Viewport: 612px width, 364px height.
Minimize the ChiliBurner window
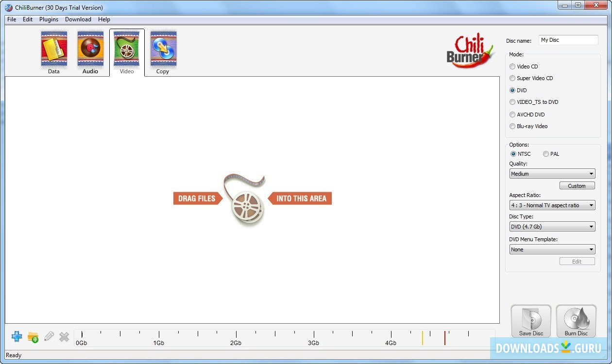click(564, 5)
